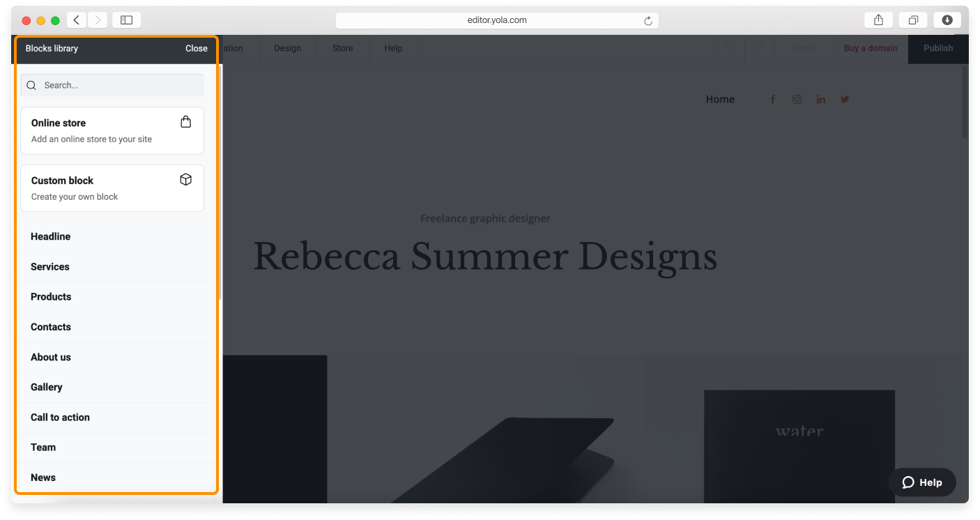Open the Safari downloads icon
The width and height of the screenshot is (980, 520).
click(947, 20)
